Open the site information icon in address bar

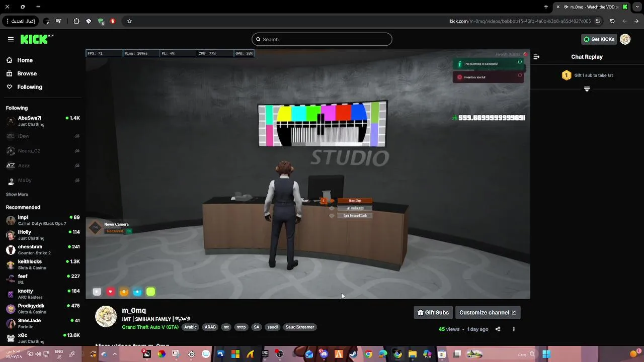tap(598, 21)
